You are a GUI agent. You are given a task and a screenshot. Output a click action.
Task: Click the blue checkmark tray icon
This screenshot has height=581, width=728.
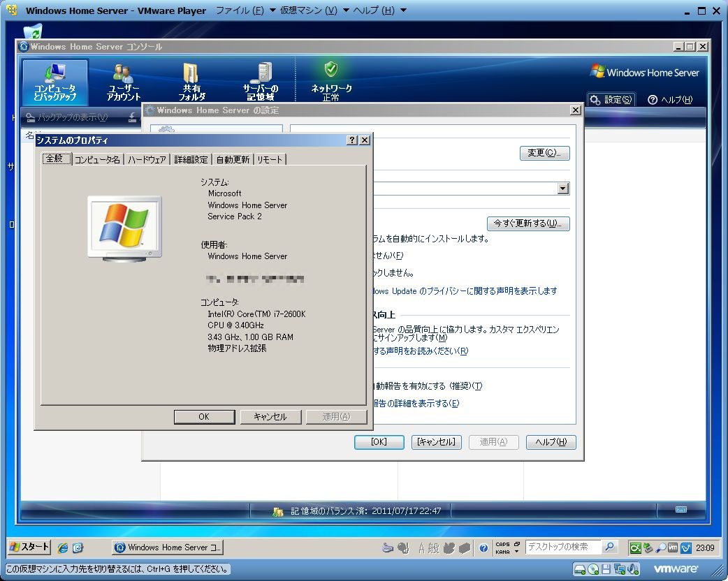pyautogui.click(x=686, y=548)
